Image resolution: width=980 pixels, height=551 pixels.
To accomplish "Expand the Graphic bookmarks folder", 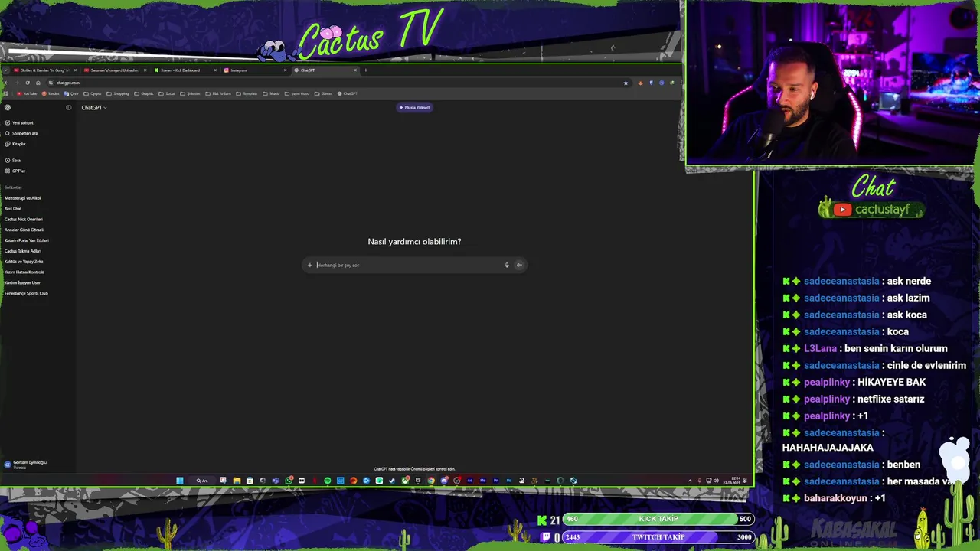I will tap(144, 93).
